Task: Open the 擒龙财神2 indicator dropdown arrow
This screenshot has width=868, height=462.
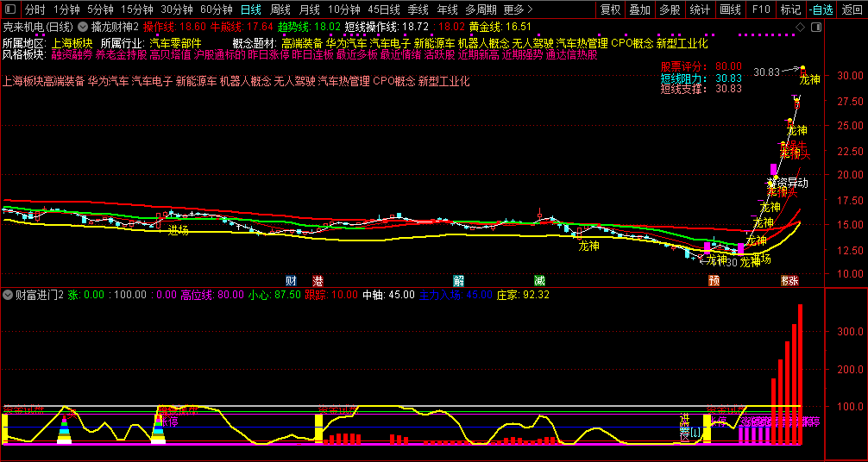Action: (83, 27)
